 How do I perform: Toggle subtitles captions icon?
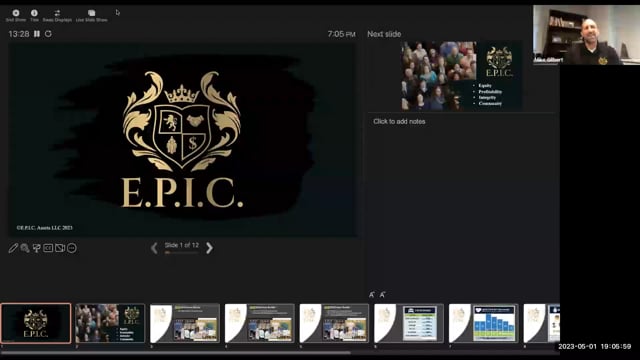(x=48, y=248)
